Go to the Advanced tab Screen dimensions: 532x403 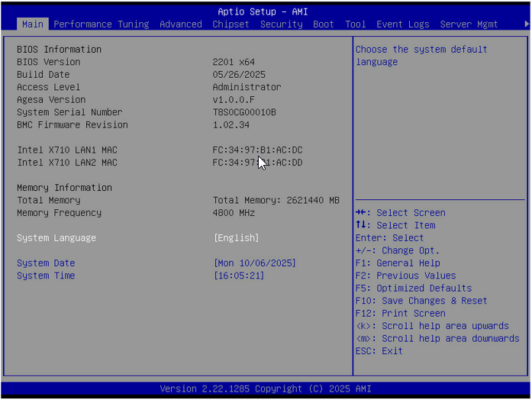point(181,24)
